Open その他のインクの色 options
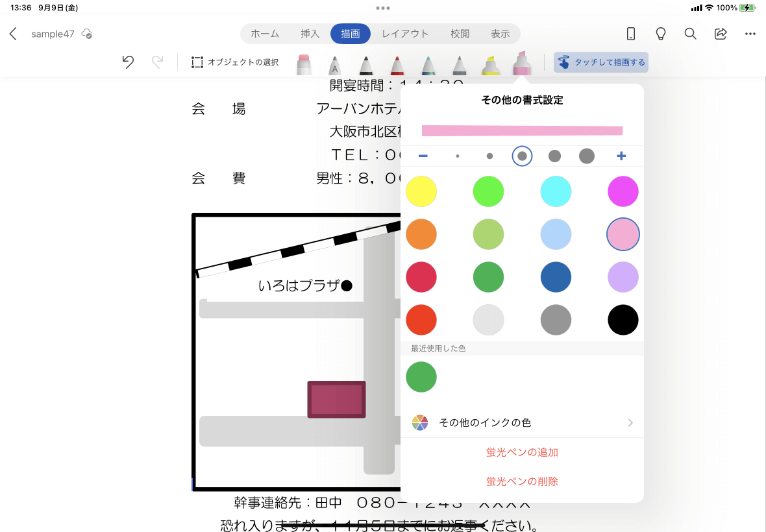The image size is (766, 532). pos(522,422)
